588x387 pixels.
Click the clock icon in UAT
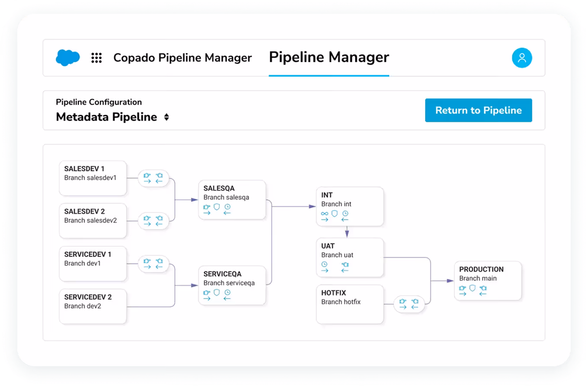[x=325, y=264]
